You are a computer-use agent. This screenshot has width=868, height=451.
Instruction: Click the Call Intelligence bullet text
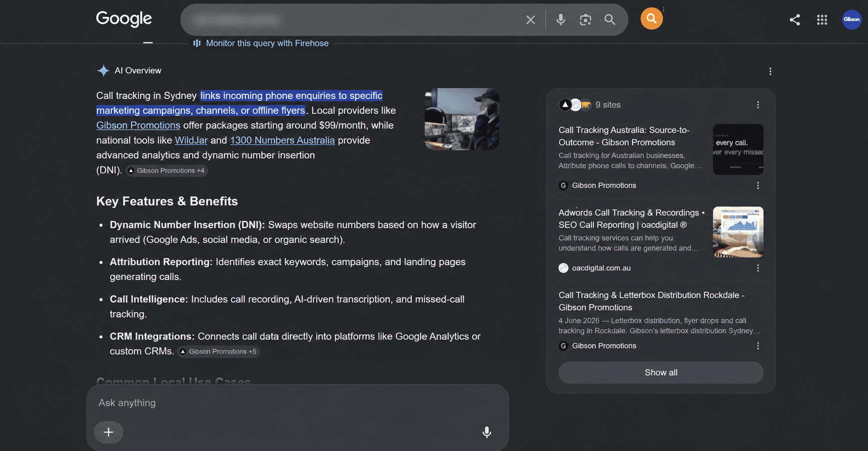287,306
